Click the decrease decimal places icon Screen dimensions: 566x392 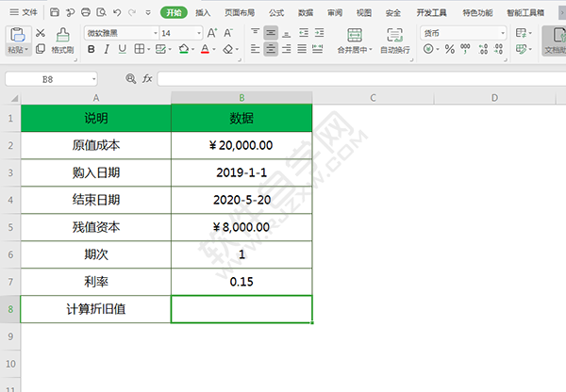(498, 49)
